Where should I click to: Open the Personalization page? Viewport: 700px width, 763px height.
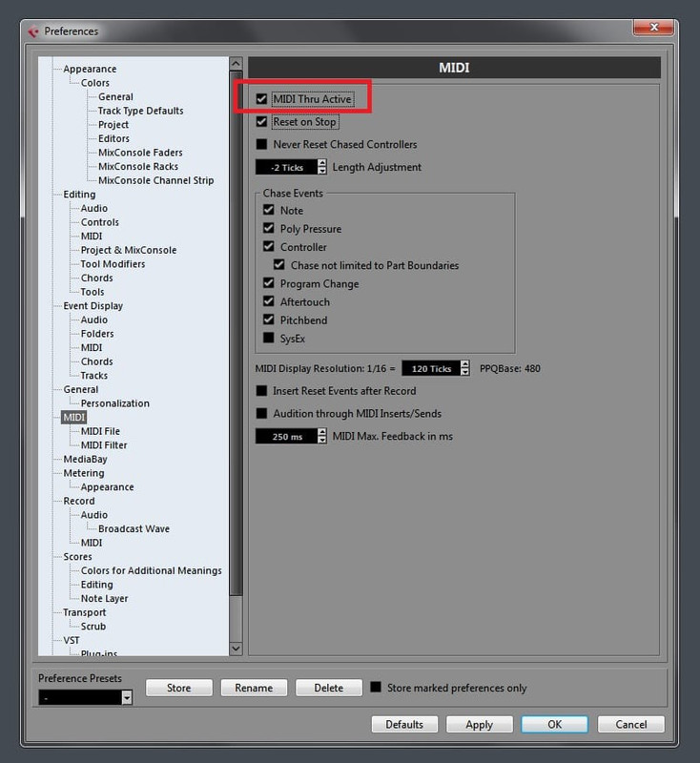(114, 402)
